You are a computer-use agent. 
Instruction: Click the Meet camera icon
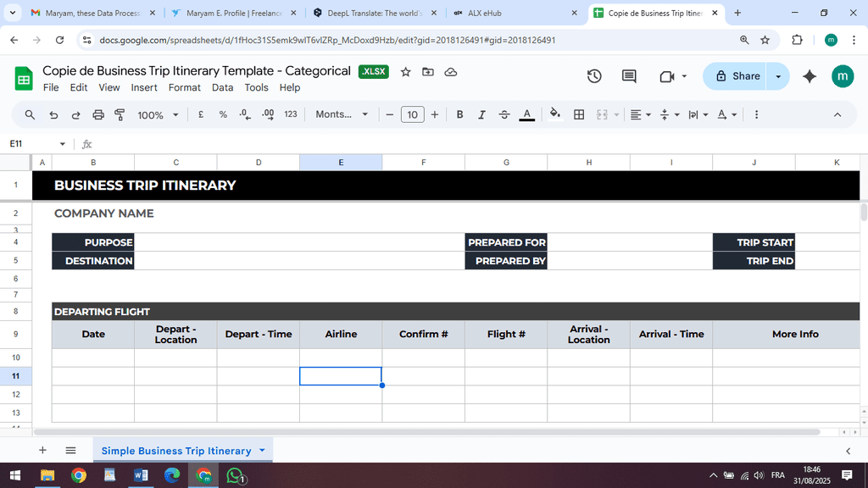coord(667,76)
